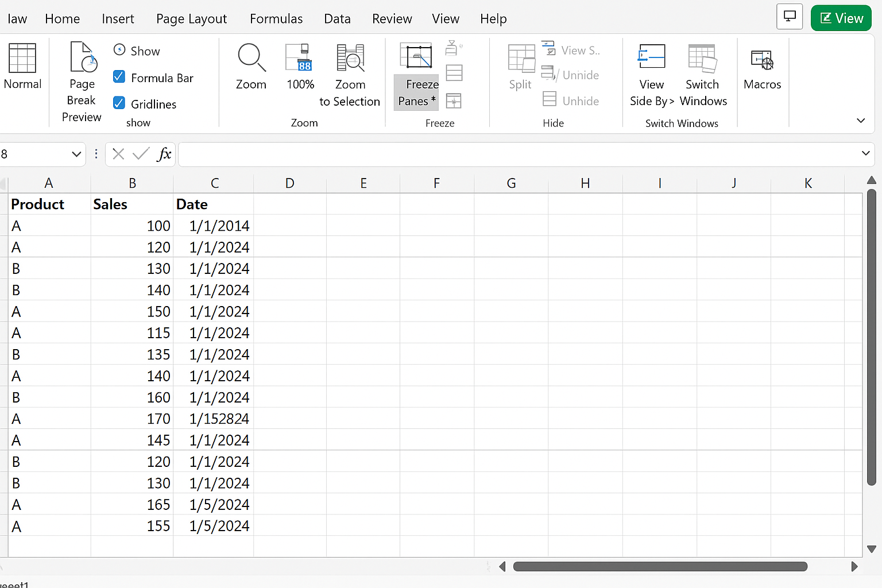Open the Help tab
The width and height of the screenshot is (882, 588).
(x=493, y=19)
